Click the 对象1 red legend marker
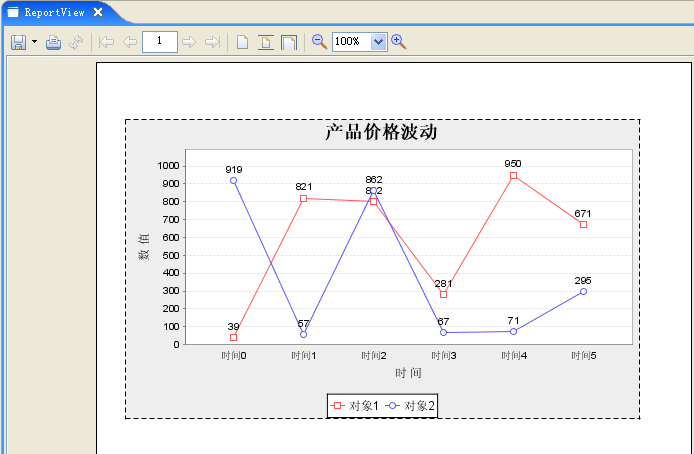This screenshot has width=694, height=454. pos(337,405)
